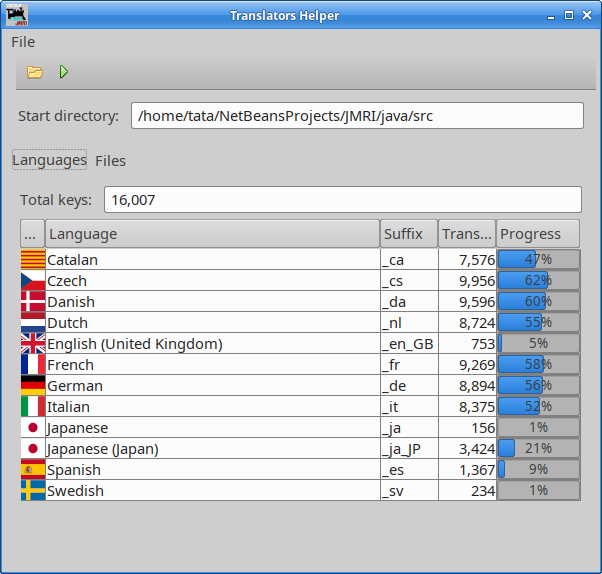
Task: Click the Catalan flag icon
Action: click(x=33, y=260)
